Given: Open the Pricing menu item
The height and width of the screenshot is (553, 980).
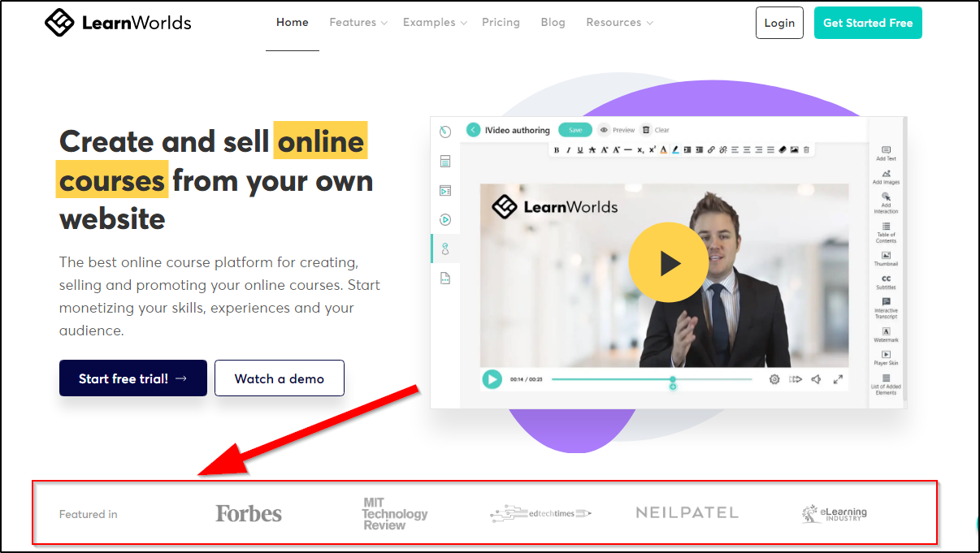Looking at the screenshot, I should 501,23.
